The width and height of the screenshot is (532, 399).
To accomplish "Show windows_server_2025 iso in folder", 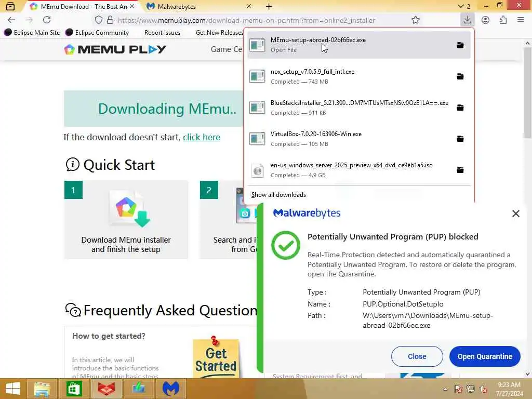I will pos(460,170).
